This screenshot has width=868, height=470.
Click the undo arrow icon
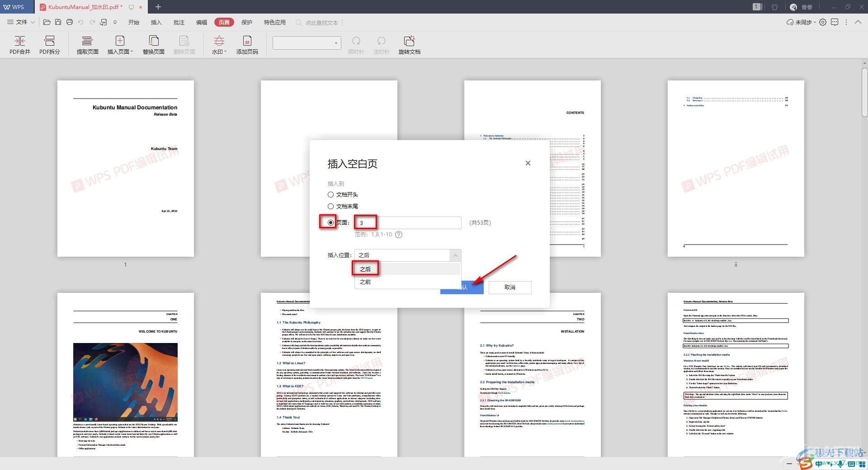81,22
